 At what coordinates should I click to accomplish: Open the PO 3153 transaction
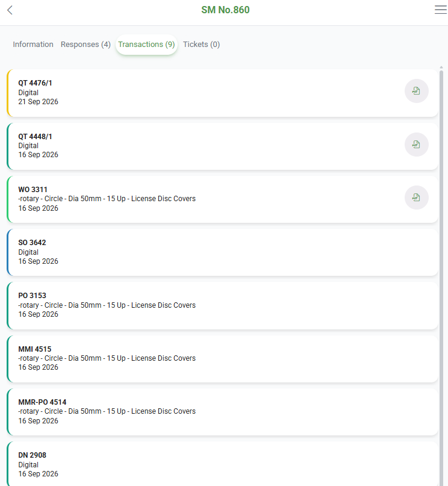coord(222,305)
